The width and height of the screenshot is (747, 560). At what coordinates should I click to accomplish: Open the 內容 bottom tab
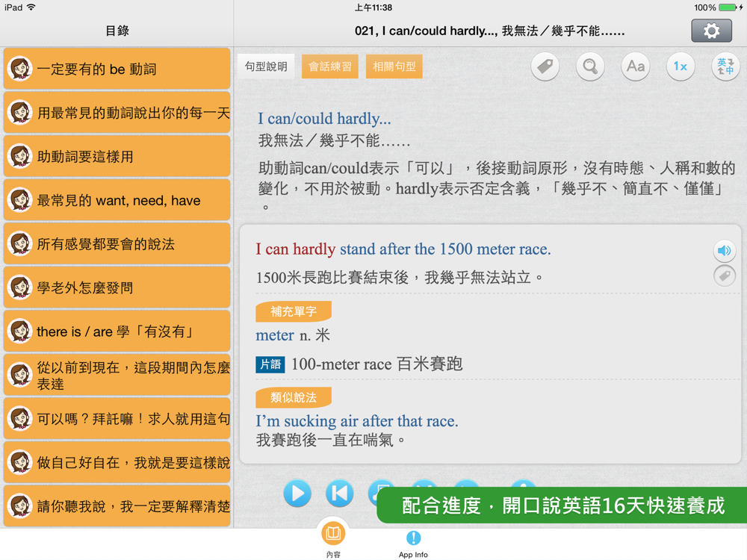coord(333,538)
